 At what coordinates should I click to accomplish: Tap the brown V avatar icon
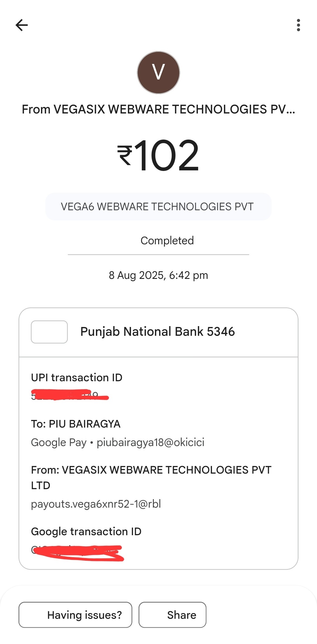(158, 72)
